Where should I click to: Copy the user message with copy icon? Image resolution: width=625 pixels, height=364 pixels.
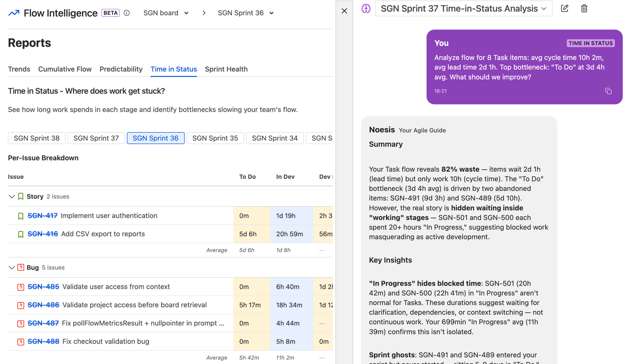point(608,91)
